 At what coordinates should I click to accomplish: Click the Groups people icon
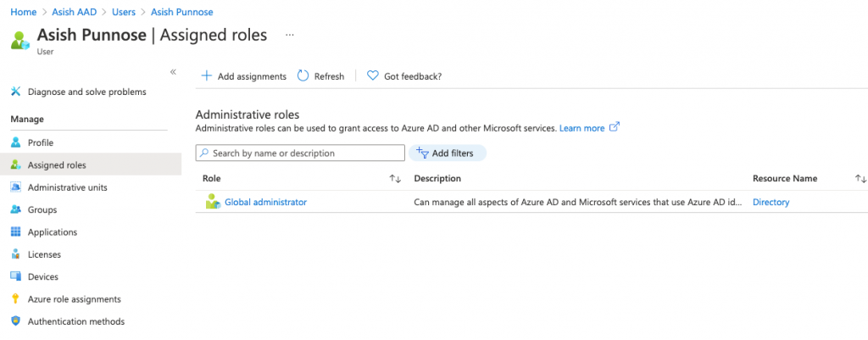coord(15,210)
